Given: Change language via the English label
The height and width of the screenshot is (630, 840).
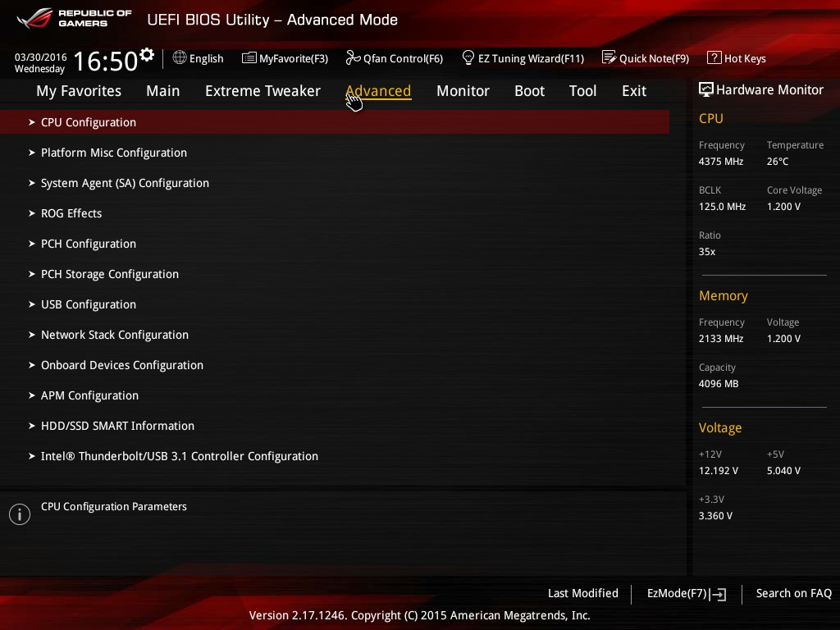Looking at the screenshot, I should 206,58.
